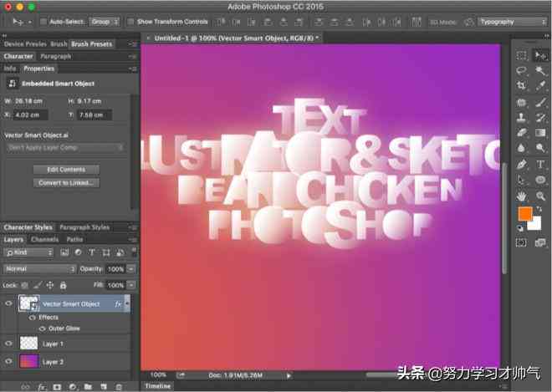Select the Magic Wand tool
Screen dimensions: 552x392
click(x=540, y=70)
